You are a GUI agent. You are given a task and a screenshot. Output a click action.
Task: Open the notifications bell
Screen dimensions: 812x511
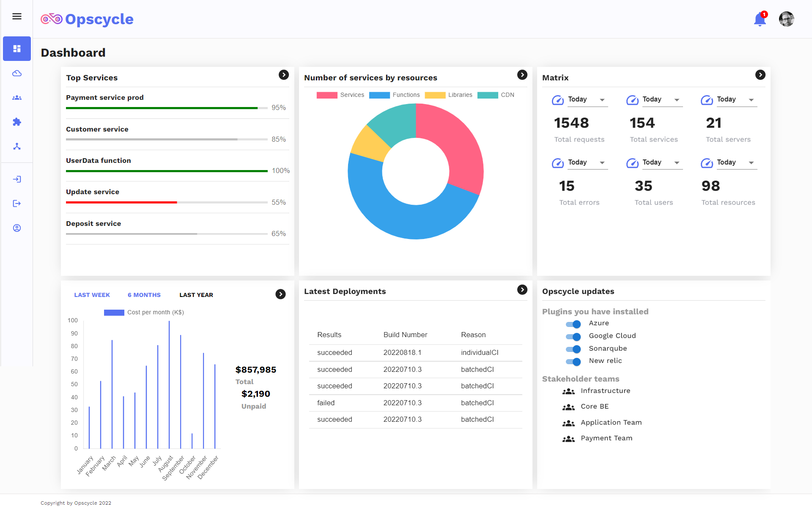(x=760, y=19)
